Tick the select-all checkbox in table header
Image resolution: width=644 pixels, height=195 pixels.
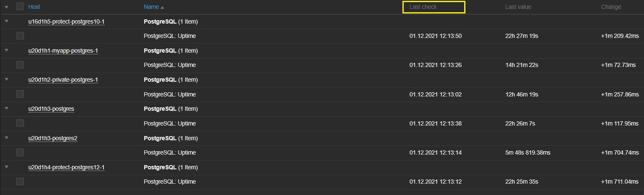click(20, 6)
